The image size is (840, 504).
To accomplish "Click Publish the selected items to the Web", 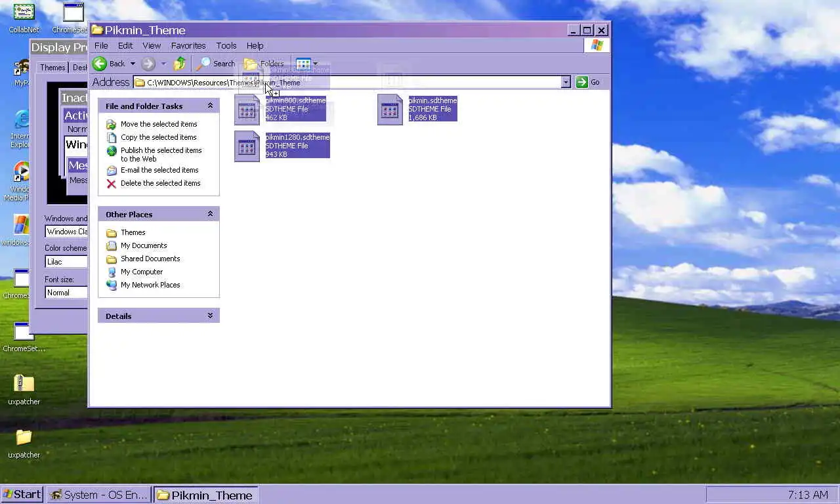I will [x=161, y=154].
